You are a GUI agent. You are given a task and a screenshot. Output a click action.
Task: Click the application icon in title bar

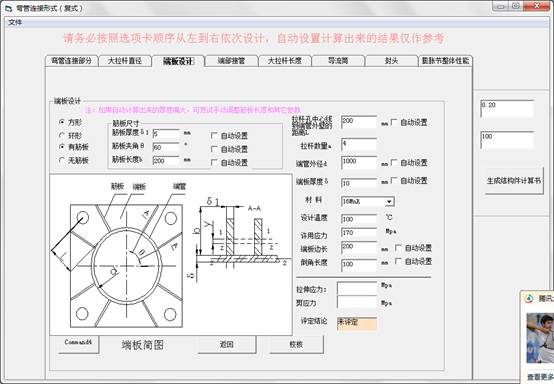(9, 8)
